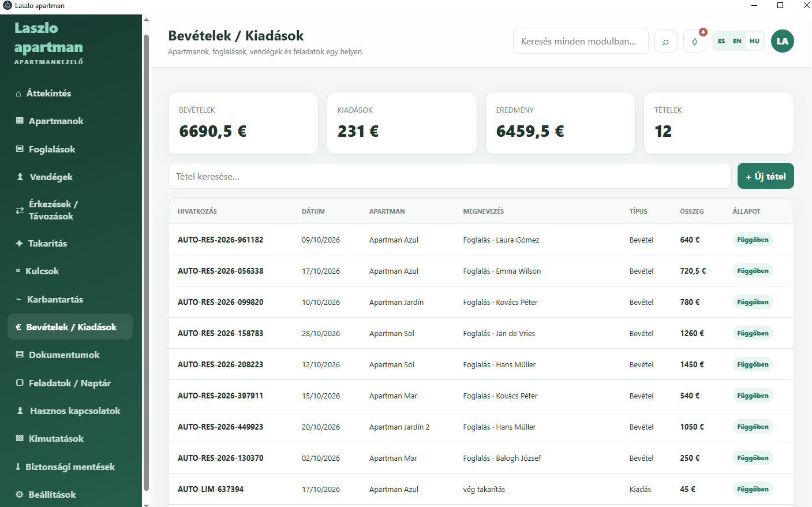Click the Feladatok / Naptár icon
812x507 pixels.
pos(20,383)
